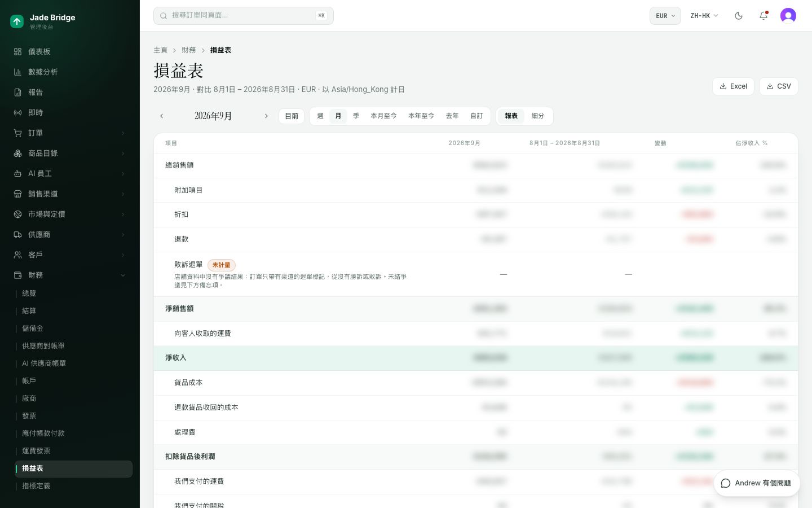Click the AI 員工 robot icon
Image resolution: width=812 pixels, height=508 pixels.
18,174
